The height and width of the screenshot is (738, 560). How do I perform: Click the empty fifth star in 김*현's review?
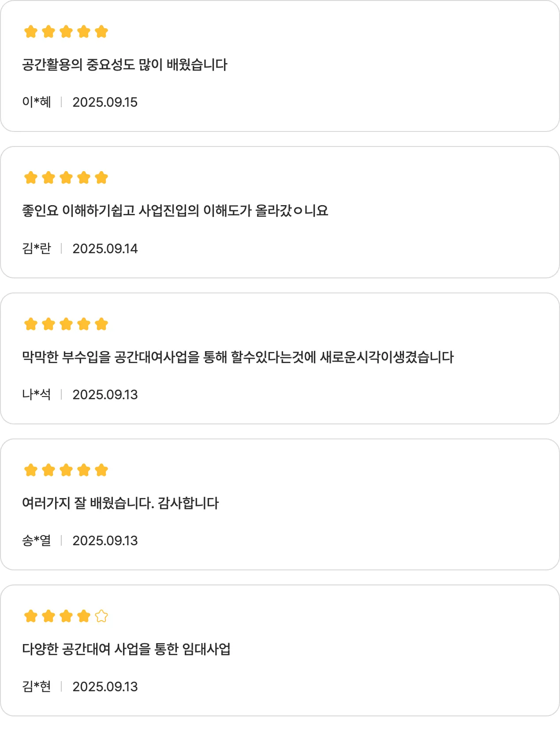click(101, 616)
